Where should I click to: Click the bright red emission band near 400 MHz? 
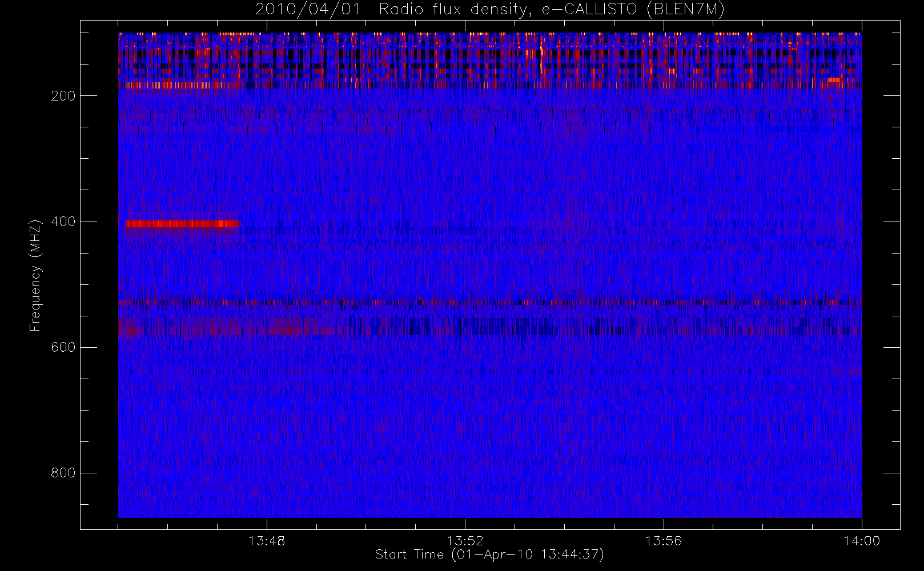click(182, 224)
